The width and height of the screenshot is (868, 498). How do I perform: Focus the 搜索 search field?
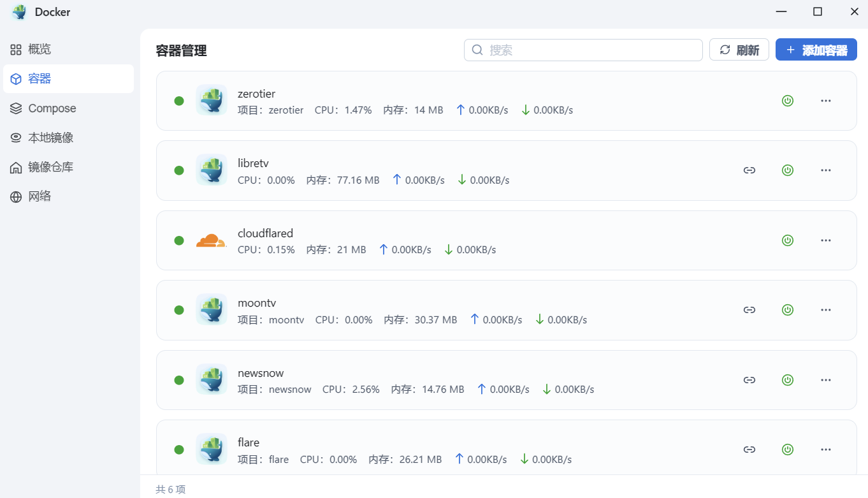tap(583, 50)
